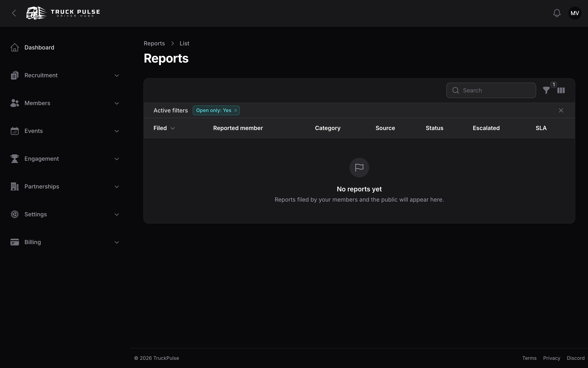Select Billing in the sidebar
This screenshot has height=368, width=588.
33,242
